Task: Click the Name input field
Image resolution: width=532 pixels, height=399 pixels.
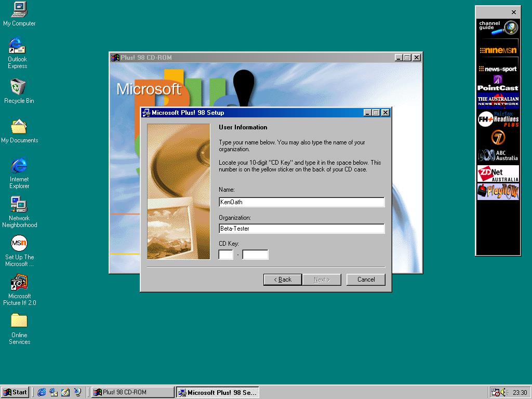Action: [302, 202]
